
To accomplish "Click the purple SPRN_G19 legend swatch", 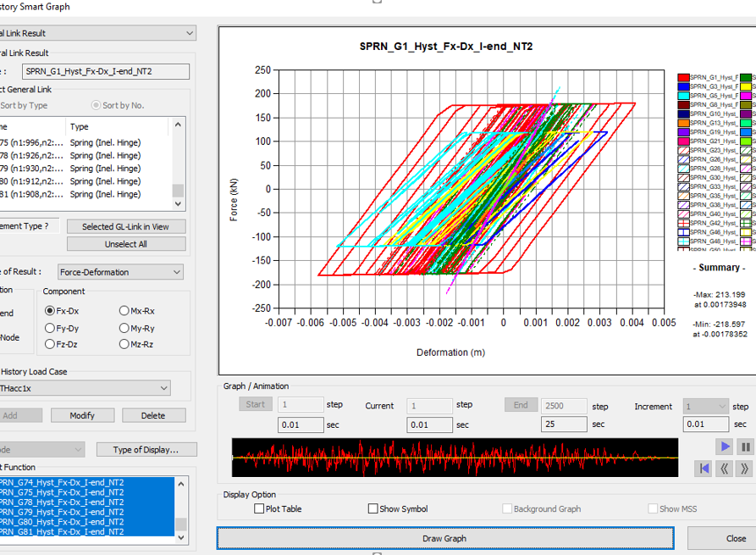I will pos(683,131).
